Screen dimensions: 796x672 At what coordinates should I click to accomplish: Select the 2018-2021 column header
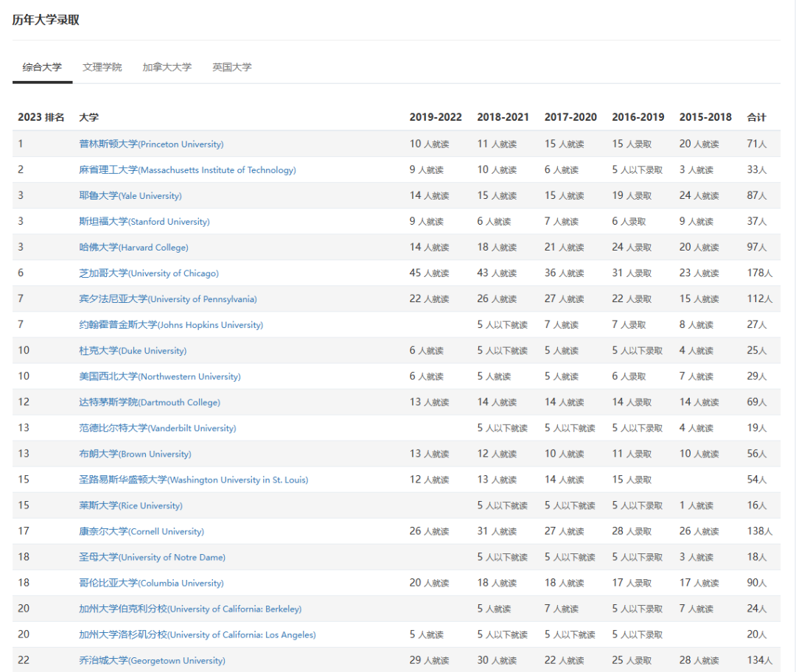pyautogui.click(x=503, y=117)
